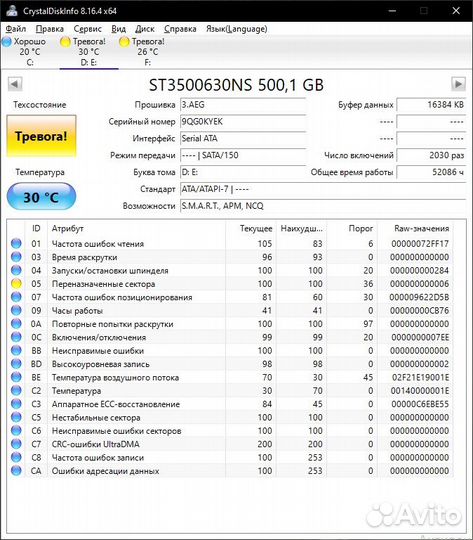Select raw value 02F21E19001E

(420, 377)
